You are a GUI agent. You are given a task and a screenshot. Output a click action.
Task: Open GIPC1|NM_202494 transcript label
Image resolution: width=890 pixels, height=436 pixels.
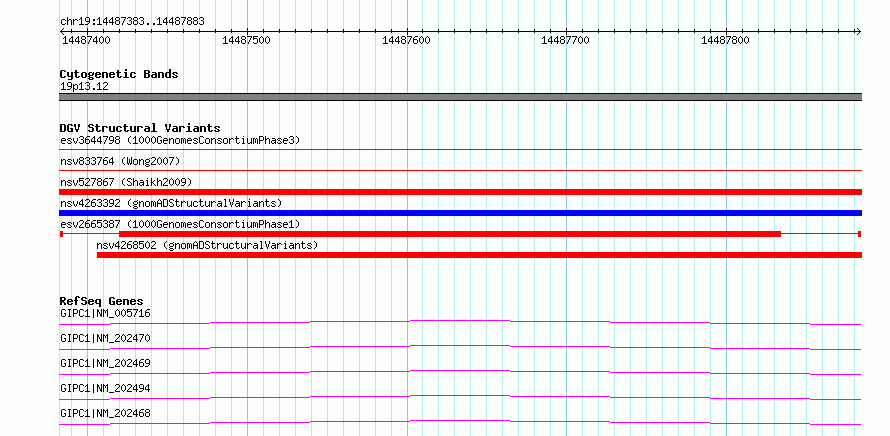[x=106, y=388]
